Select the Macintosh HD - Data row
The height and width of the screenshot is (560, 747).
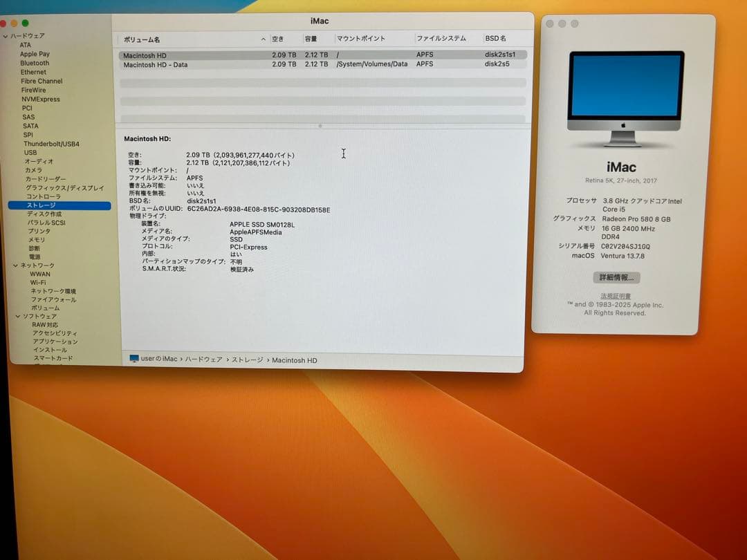[x=323, y=64]
